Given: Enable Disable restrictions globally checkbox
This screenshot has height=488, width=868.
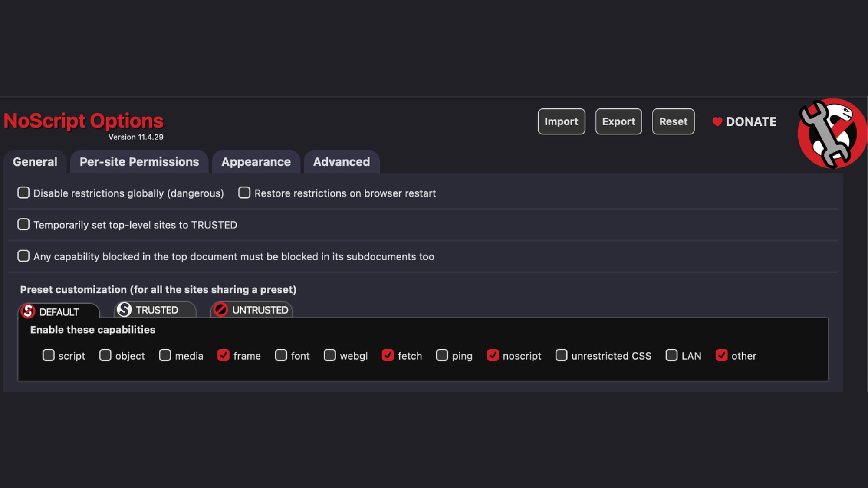Looking at the screenshot, I should click(23, 193).
